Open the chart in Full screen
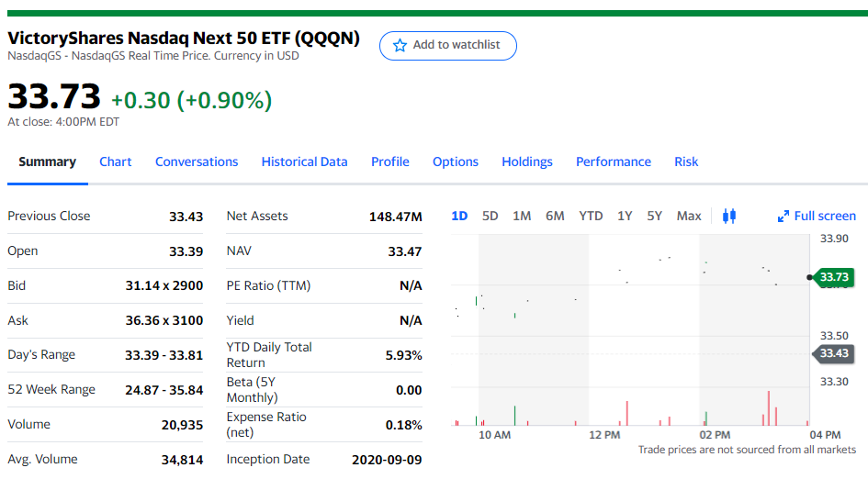This screenshot has height=479, width=868. point(817,217)
